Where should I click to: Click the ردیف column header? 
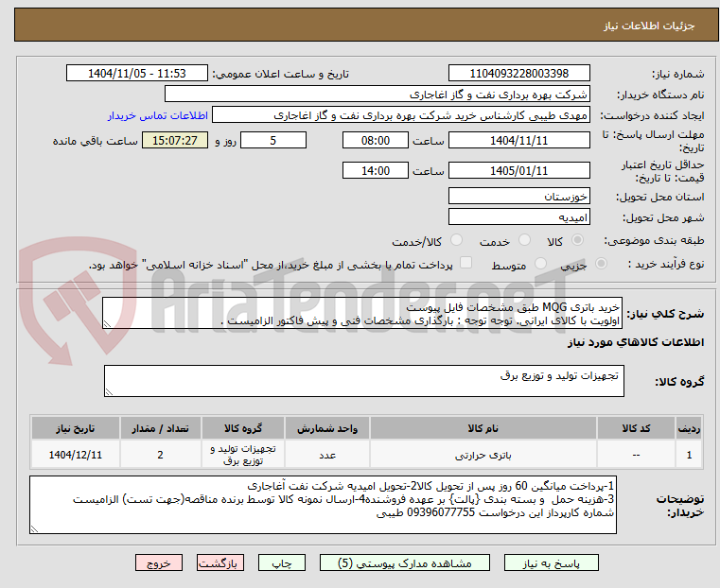(689, 428)
